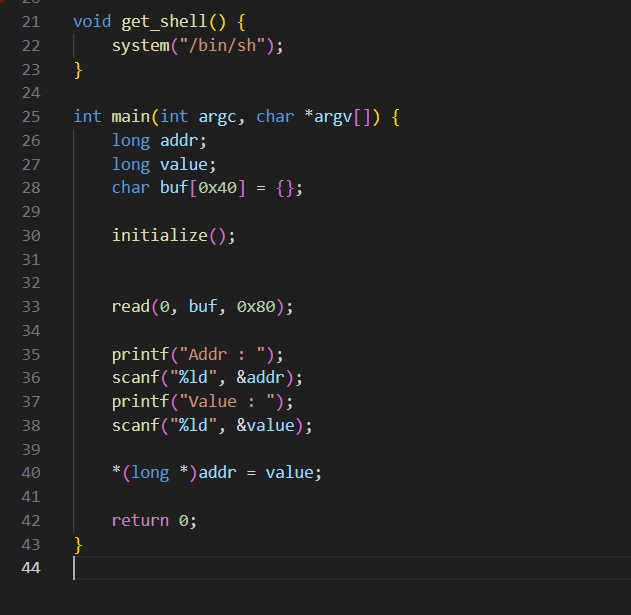This screenshot has width=631, height=615.
Task: Click the return keyword on line 42
Action: coord(140,520)
